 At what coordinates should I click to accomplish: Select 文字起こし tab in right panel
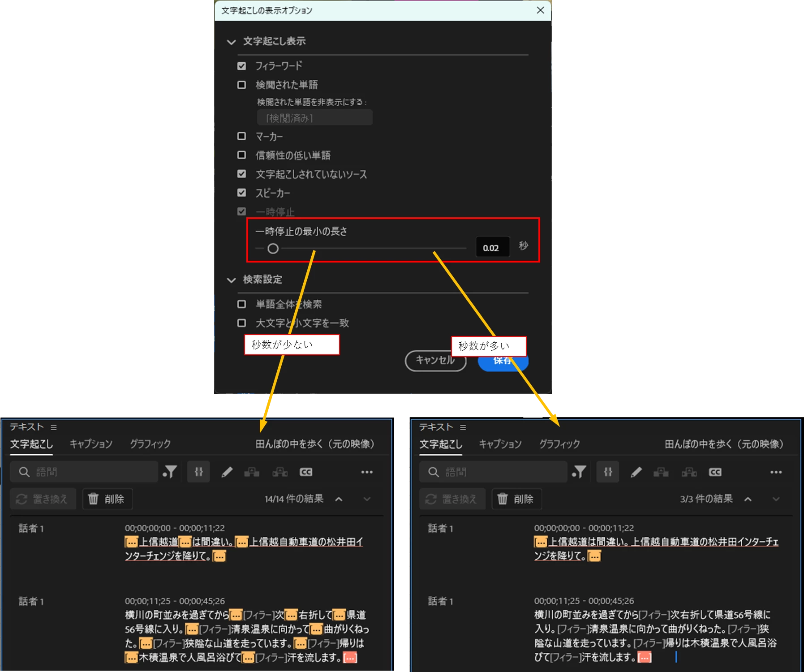(441, 444)
